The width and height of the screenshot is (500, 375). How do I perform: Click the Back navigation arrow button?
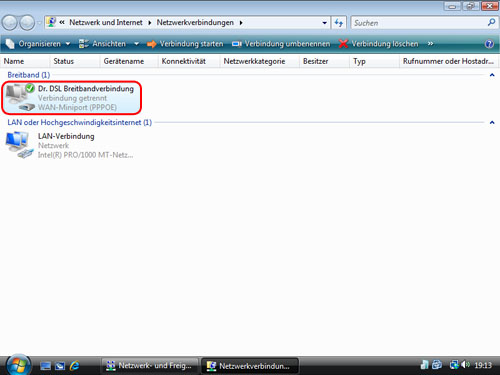point(9,23)
